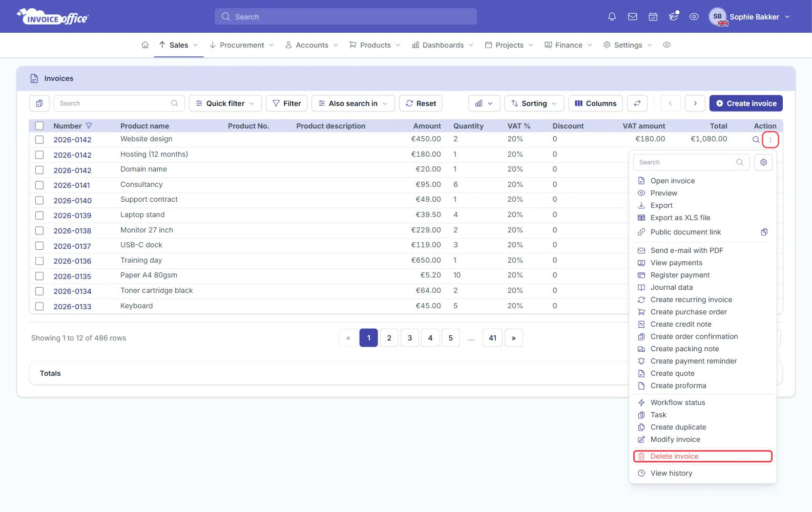Copy the public document link icon
Screen dimensions: 812x512
(x=764, y=232)
